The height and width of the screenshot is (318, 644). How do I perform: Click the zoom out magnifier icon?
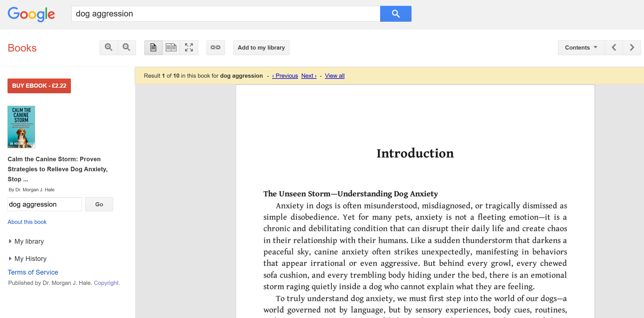click(x=127, y=48)
